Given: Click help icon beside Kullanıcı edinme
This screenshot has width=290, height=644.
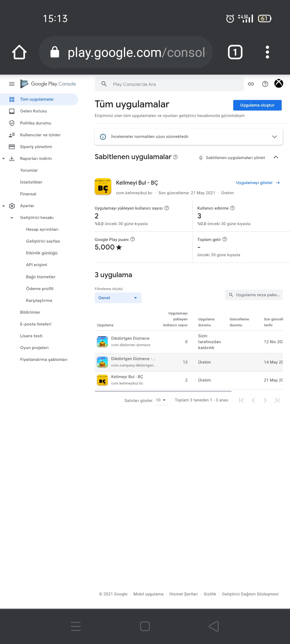Looking at the screenshot, I should coord(233,208).
